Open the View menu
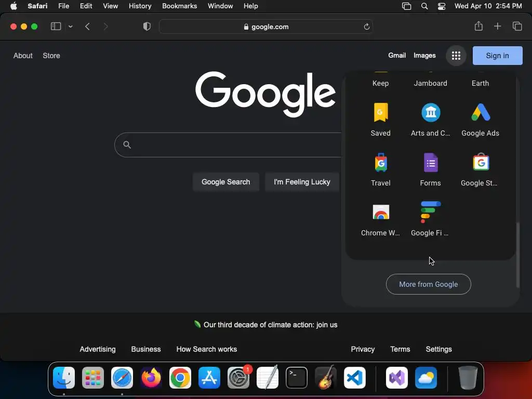Viewport: 532px width, 399px height. click(110, 6)
